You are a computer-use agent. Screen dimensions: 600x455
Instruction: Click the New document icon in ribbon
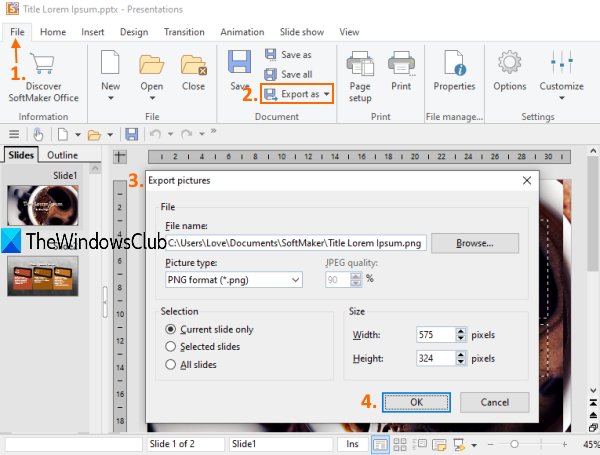tap(110, 62)
